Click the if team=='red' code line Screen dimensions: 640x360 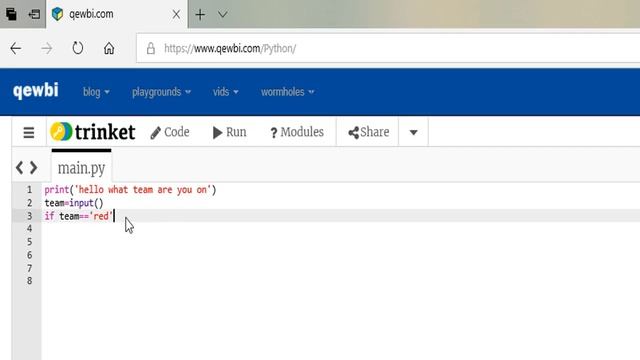78,216
